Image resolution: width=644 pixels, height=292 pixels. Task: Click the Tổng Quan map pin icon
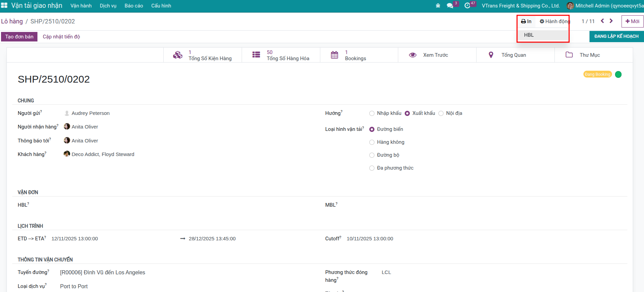tap(491, 55)
